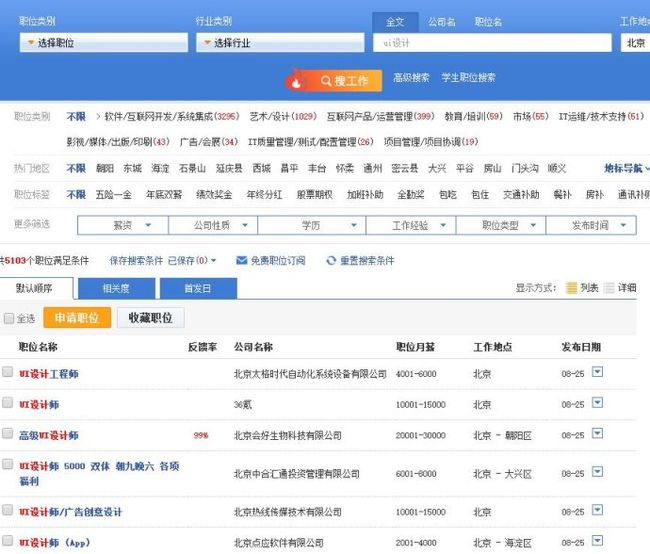Open the 工作经验 filter dropdown
The width and height of the screenshot is (650, 554).
pyautogui.click(x=411, y=225)
